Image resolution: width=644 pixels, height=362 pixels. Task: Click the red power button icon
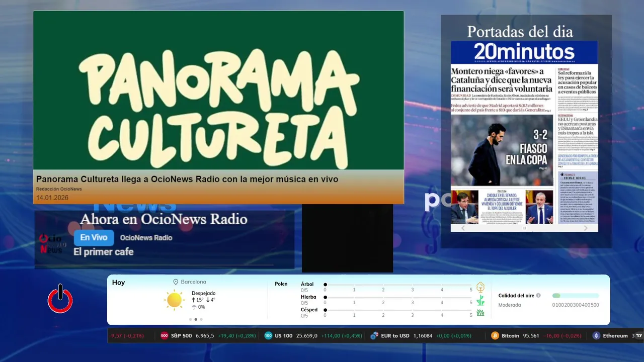[x=60, y=299]
